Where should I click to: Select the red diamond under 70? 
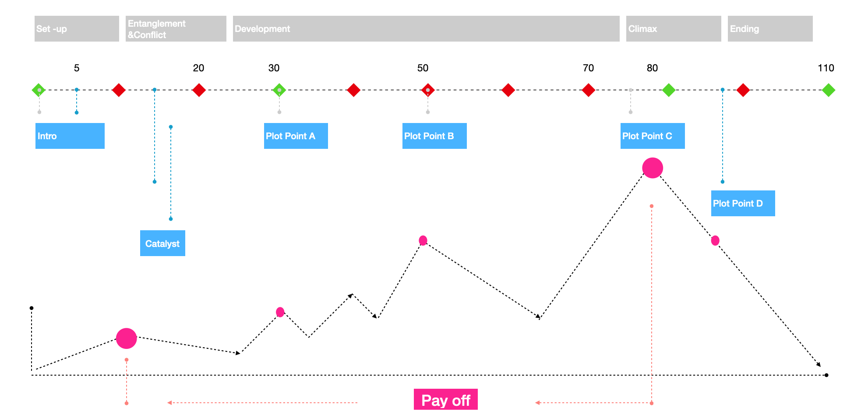point(588,90)
